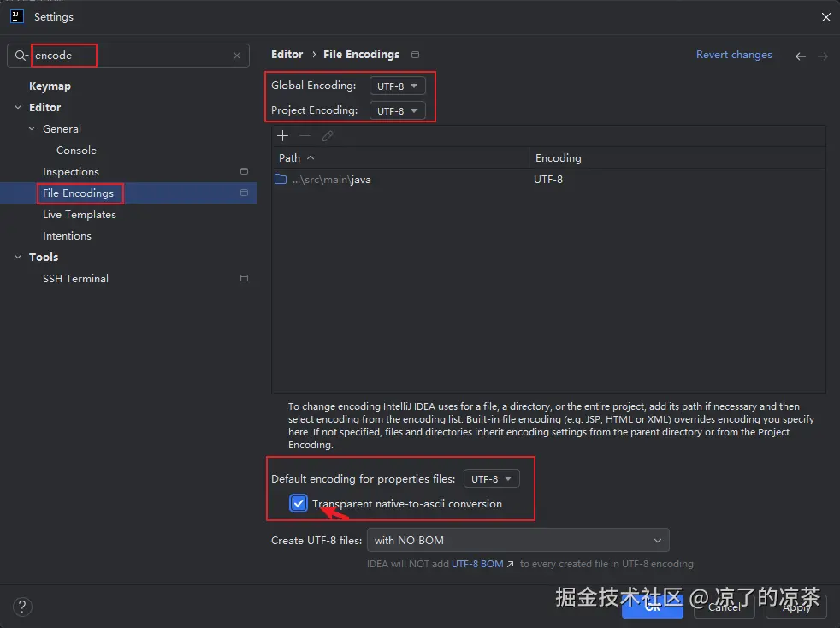This screenshot has width=840, height=628.
Task: Click project-level icon beside SSH Terminal
Action: 245,278
